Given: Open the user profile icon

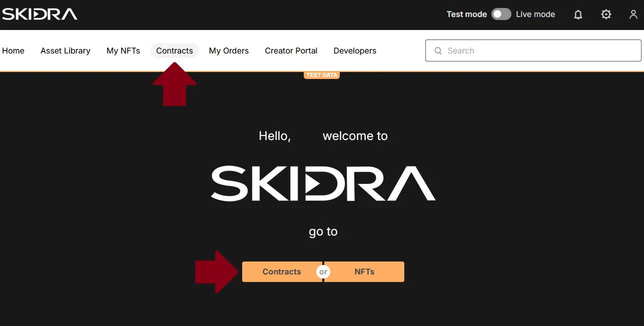Looking at the screenshot, I should click(x=633, y=14).
